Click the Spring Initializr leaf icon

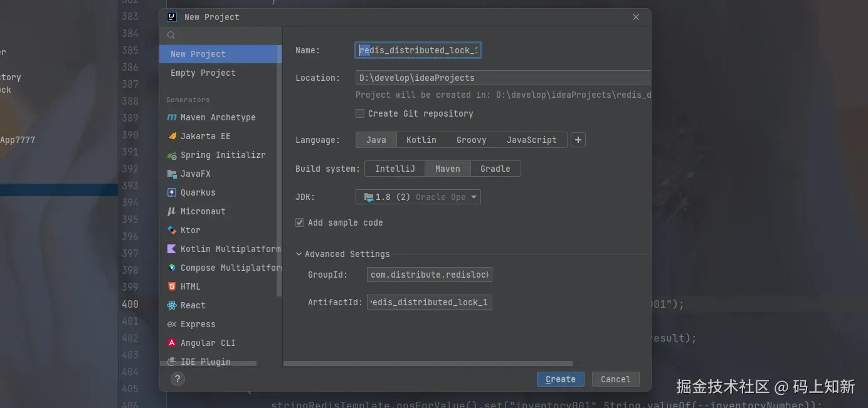tap(172, 155)
